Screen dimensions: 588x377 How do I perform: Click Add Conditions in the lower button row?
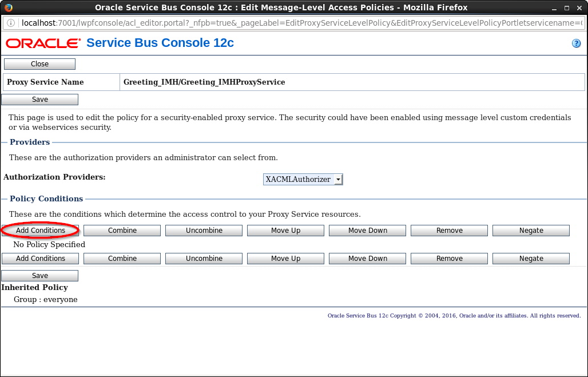[x=41, y=259]
